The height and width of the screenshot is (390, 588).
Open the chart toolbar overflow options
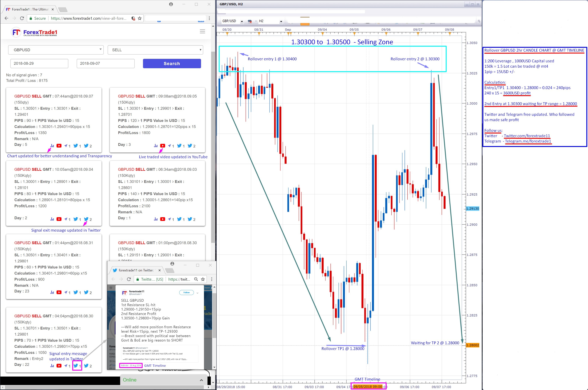point(479,21)
